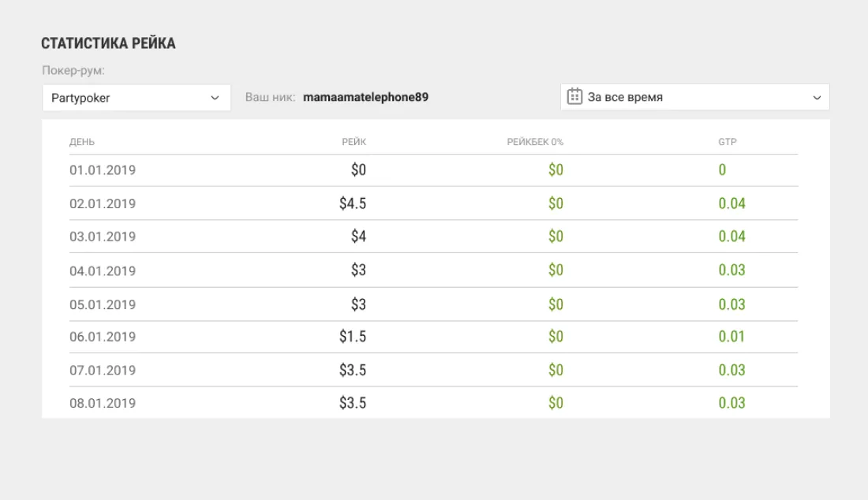Click rakeback $0 in 08.01.2019 row
868x500 pixels.
556,403
